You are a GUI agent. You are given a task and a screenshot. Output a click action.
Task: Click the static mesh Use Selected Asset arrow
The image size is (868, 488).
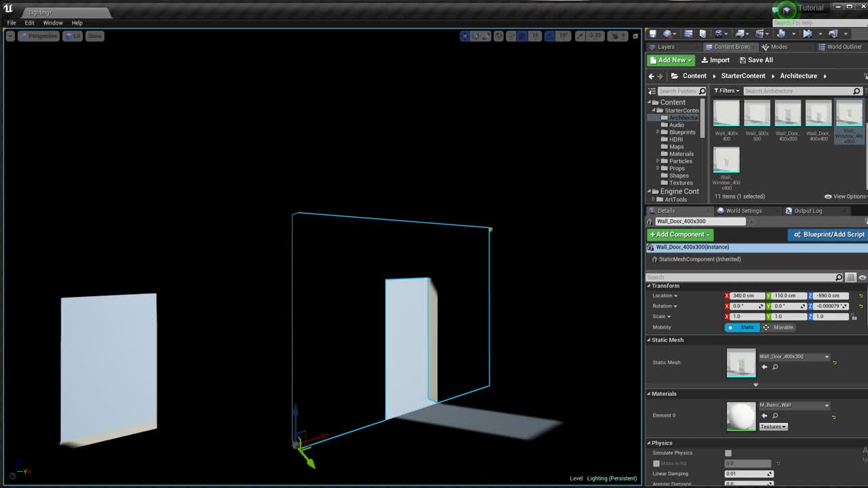764,367
